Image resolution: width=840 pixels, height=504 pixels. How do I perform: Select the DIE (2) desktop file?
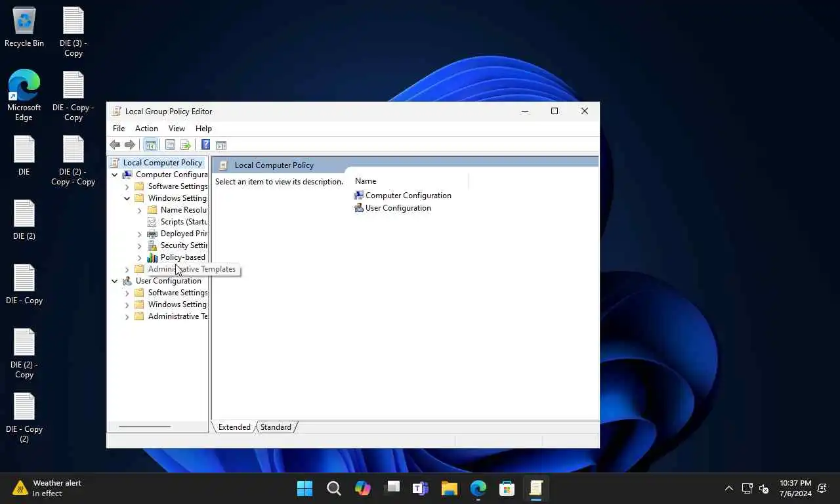coord(24,220)
